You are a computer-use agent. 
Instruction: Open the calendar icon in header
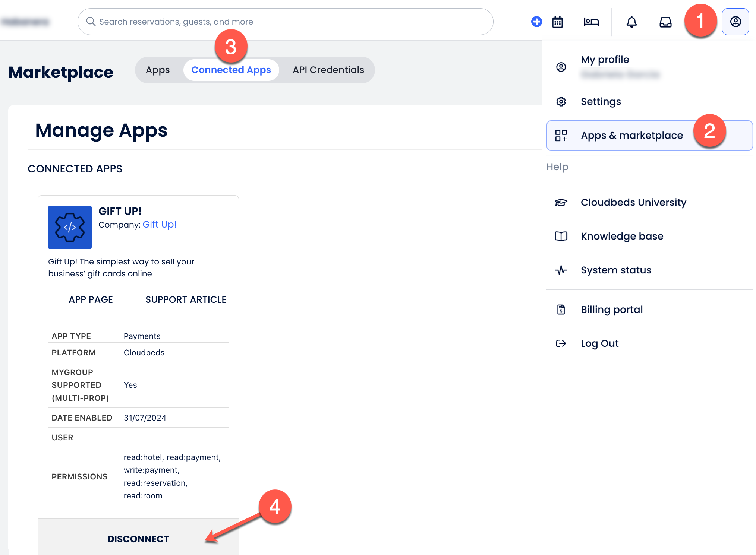[557, 22]
